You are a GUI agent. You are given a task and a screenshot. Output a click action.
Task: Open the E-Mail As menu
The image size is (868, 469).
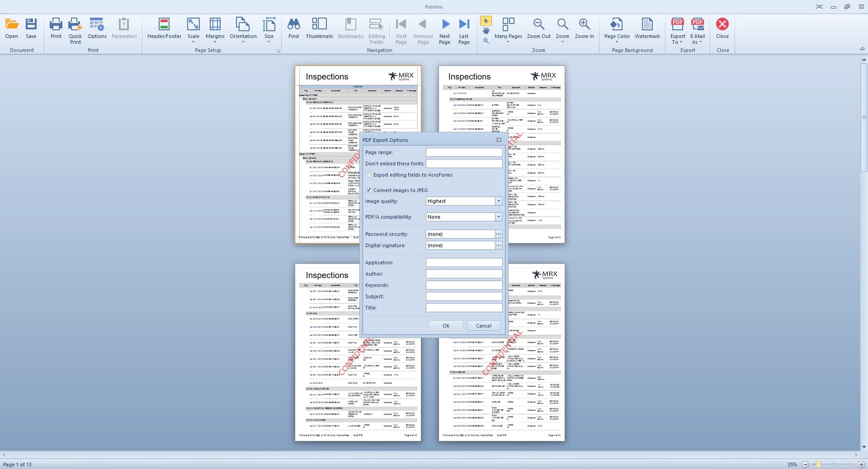coord(697,31)
